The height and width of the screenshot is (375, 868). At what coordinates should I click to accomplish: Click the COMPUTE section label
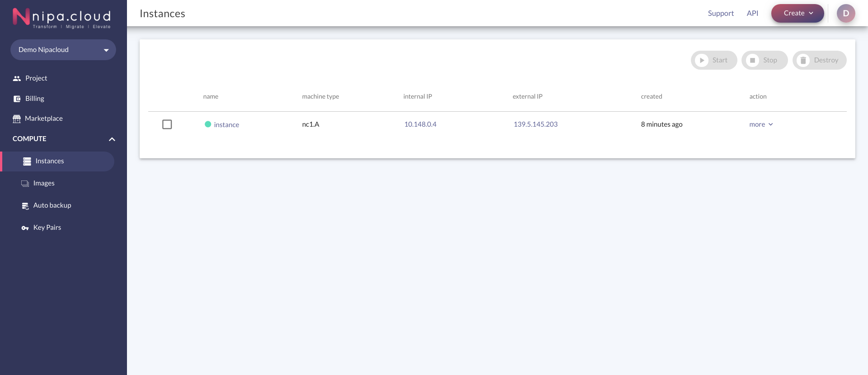[29, 139]
